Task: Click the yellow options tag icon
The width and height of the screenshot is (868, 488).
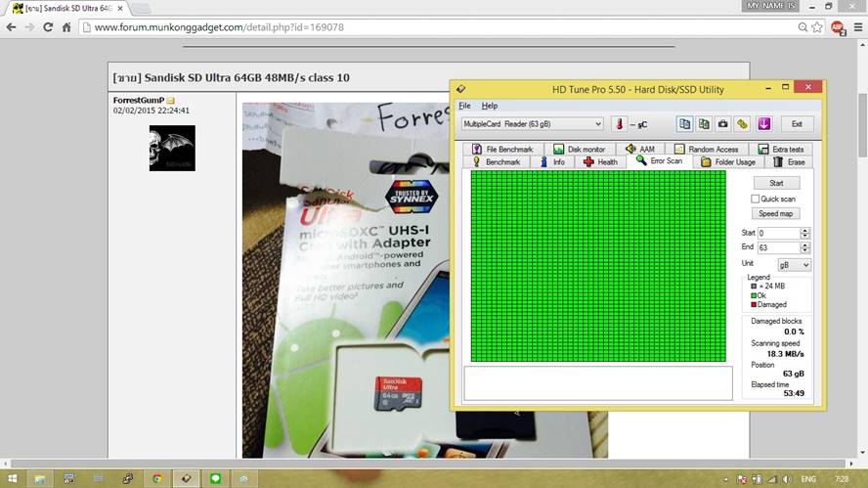Action: (742, 124)
